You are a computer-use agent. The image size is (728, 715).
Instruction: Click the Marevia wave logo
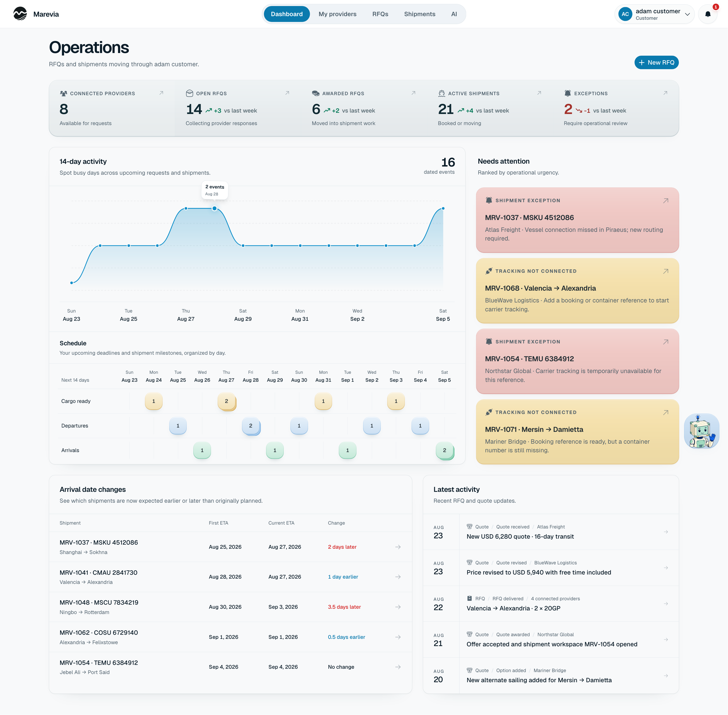(x=20, y=14)
